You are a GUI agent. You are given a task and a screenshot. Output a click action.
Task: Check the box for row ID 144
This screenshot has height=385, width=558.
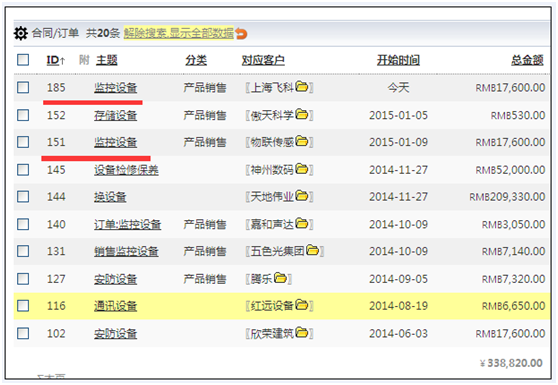pyautogui.click(x=23, y=196)
